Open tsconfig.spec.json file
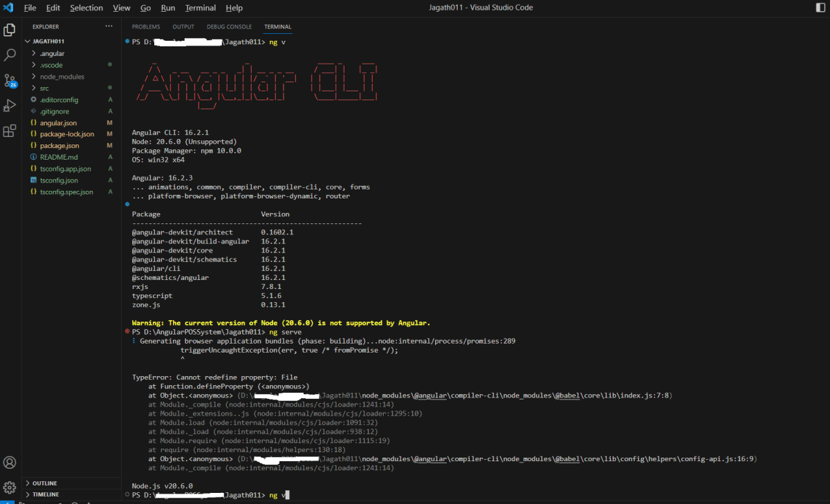This screenshot has width=830, height=504. coord(66,192)
